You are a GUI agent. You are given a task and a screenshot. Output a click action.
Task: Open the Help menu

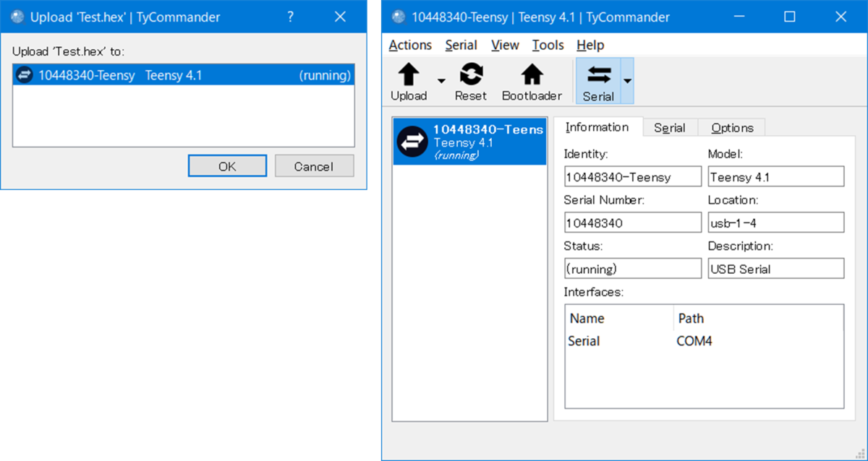coord(590,45)
